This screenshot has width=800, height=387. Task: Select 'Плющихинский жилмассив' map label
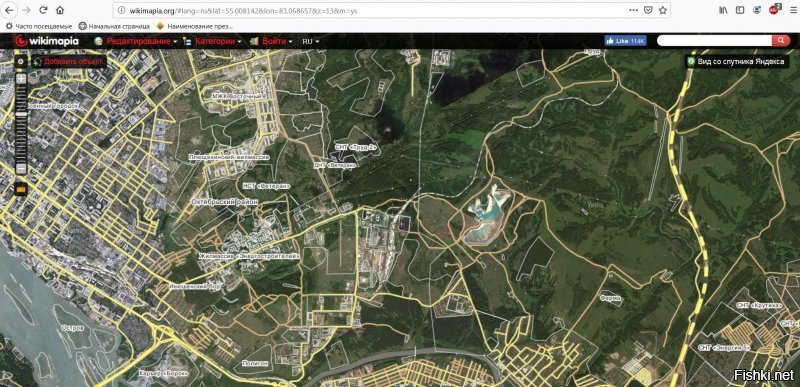tap(229, 158)
